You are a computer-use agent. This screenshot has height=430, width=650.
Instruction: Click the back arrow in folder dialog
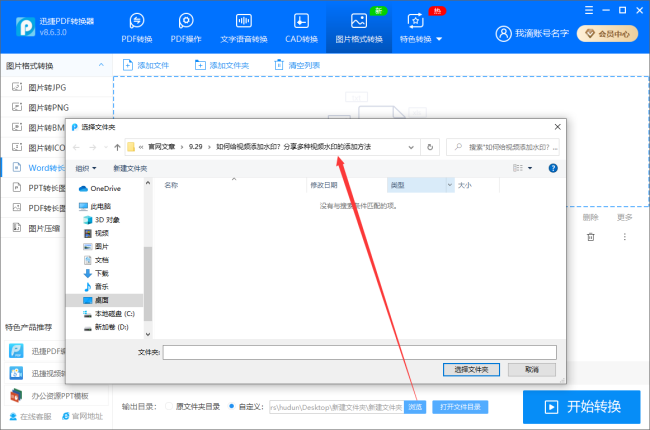click(x=76, y=147)
